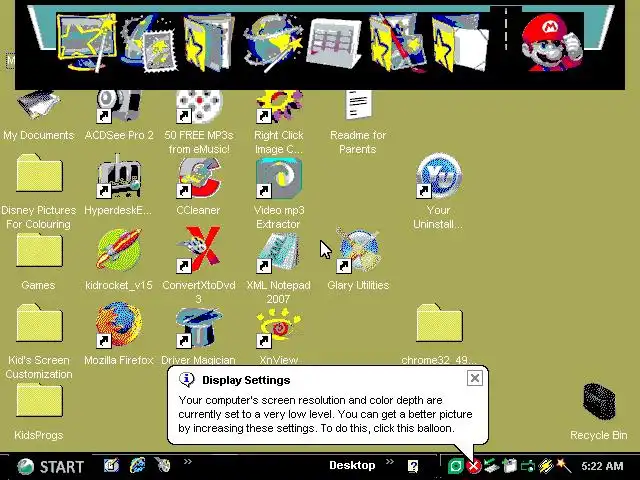
Task: Click the first quick launch icon beside START
Action: coord(111,465)
